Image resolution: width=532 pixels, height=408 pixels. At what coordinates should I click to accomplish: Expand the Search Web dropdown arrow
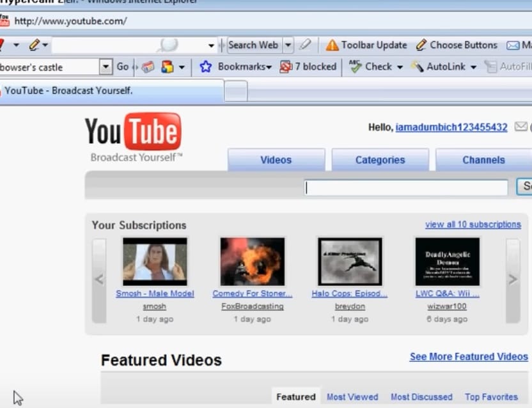click(288, 45)
